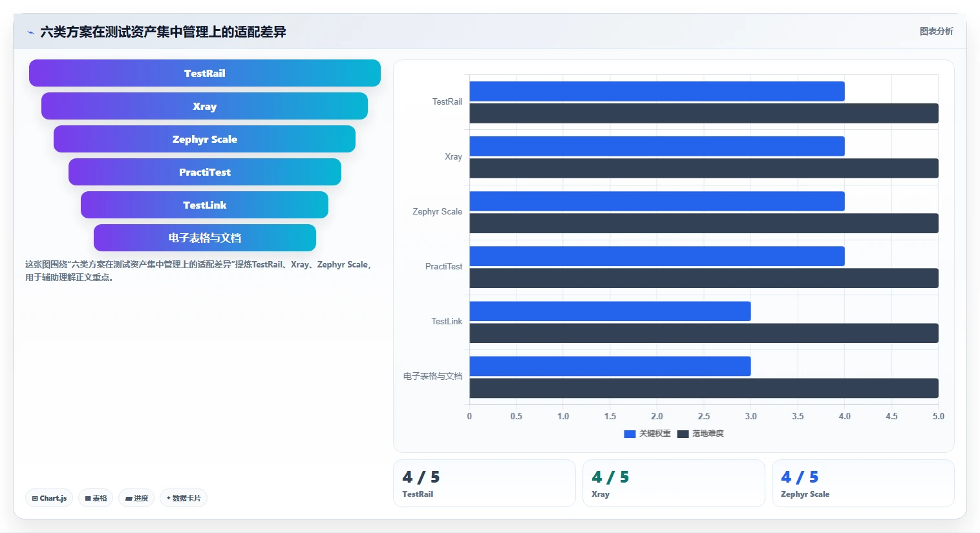The height and width of the screenshot is (533, 980).
Task: Click the PractiTest y-axis label
Action: [x=444, y=266]
